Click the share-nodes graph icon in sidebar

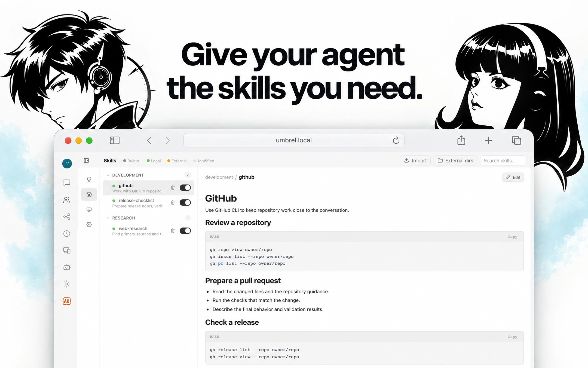[x=67, y=217]
